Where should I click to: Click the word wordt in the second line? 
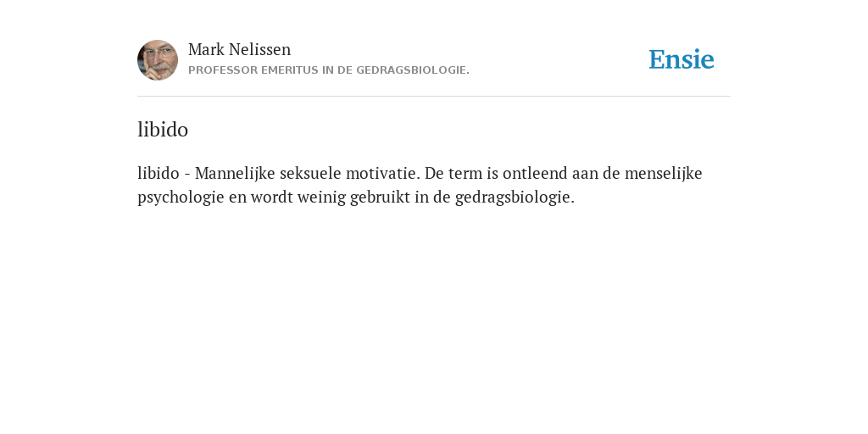272,198
